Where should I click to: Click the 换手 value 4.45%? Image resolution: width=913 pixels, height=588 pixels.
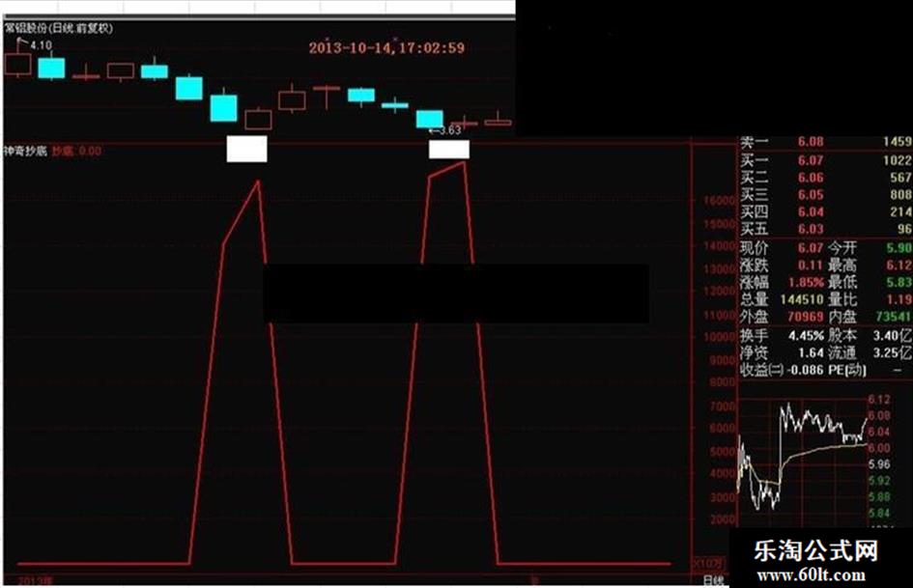point(807,336)
